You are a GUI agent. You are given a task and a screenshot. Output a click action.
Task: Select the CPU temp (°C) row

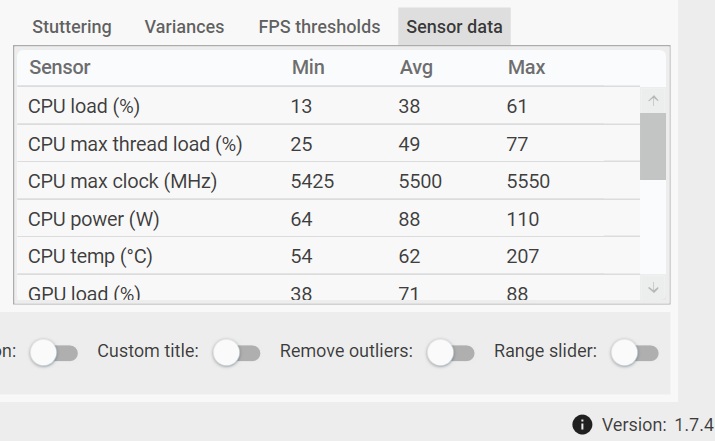click(x=328, y=256)
